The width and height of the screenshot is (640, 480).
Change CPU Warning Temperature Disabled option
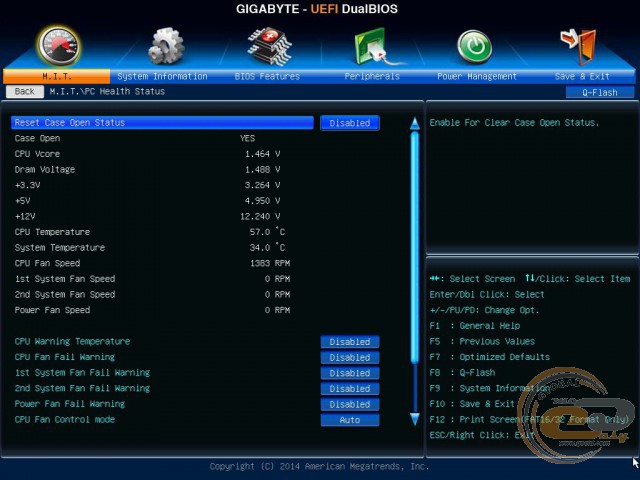[x=350, y=342]
